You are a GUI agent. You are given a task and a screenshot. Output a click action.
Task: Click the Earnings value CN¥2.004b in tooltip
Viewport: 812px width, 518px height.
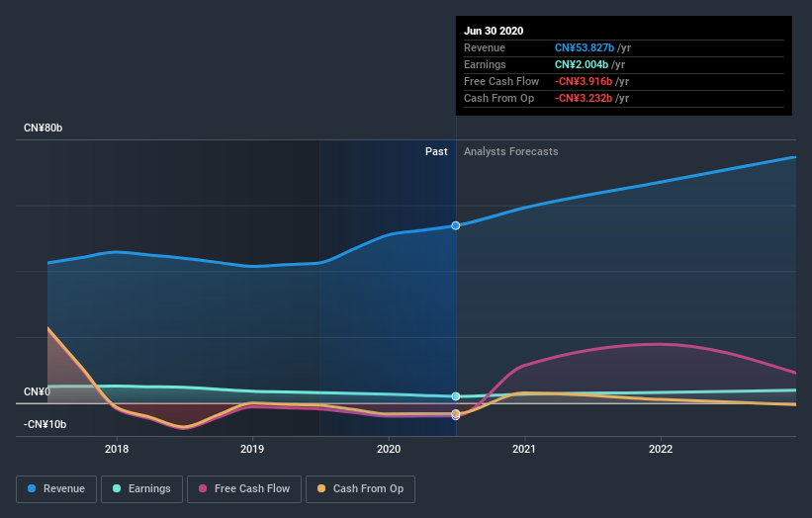(x=582, y=64)
